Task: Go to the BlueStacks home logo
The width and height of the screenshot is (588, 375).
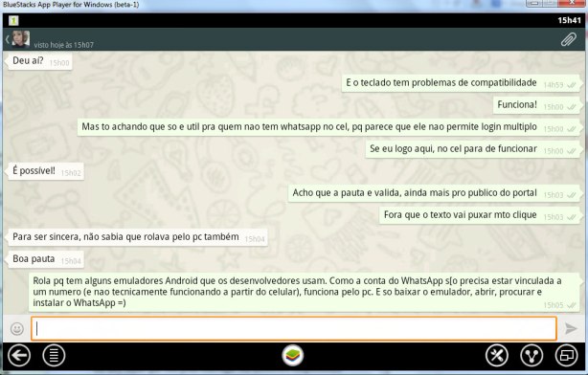Action: pyautogui.click(x=293, y=355)
